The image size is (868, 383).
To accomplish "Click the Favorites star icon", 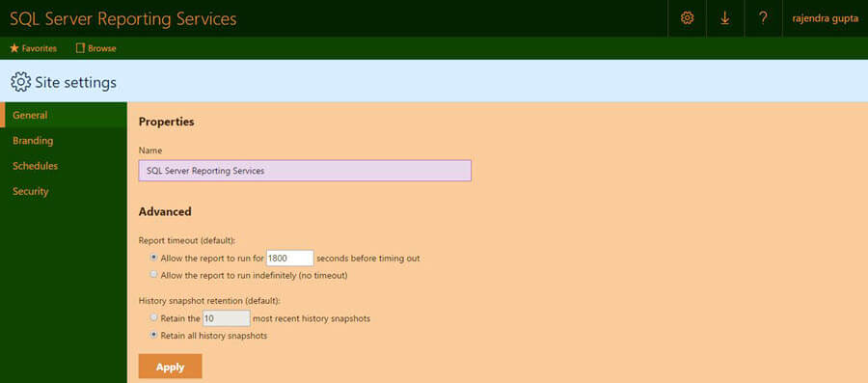I will tap(14, 48).
